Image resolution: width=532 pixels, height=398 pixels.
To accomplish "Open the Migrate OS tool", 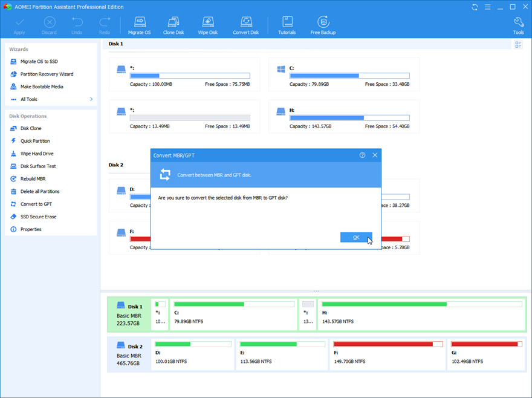I will coord(140,25).
